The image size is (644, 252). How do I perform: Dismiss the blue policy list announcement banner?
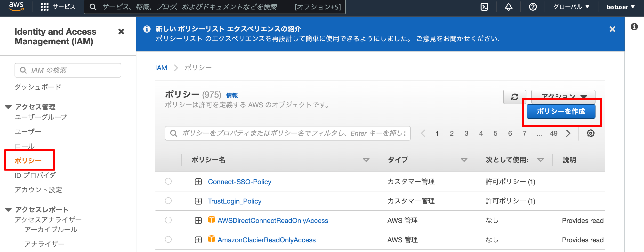(x=612, y=29)
